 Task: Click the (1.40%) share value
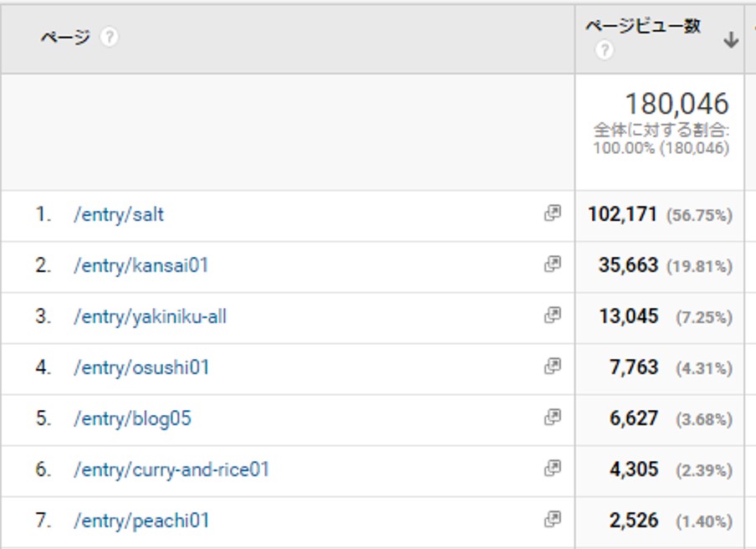pyautogui.click(x=704, y=522)
